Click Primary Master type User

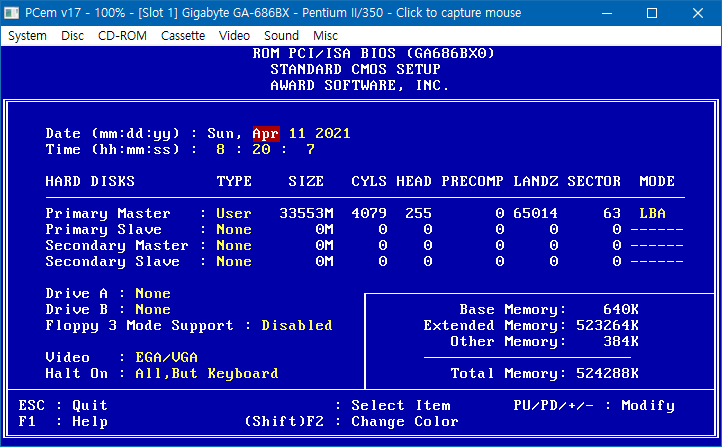(x=234, y=213)
